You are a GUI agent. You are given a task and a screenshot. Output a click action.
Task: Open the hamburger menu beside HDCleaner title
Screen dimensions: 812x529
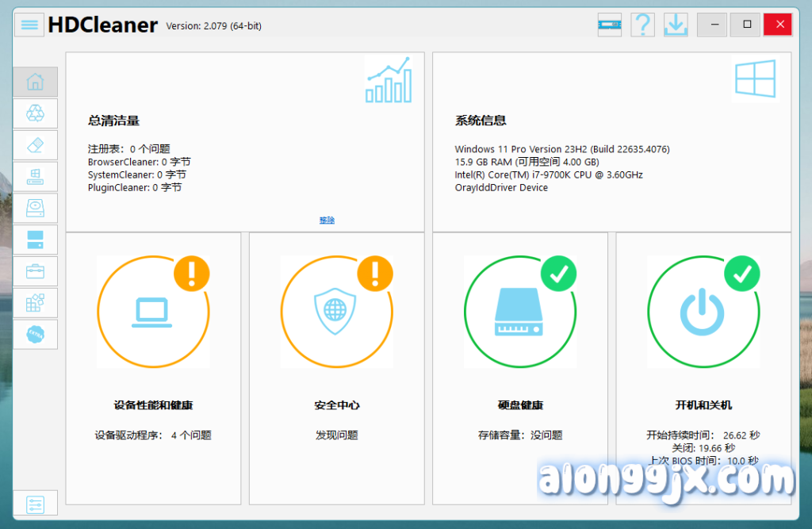pyautogui.click(x=30, y=25)
